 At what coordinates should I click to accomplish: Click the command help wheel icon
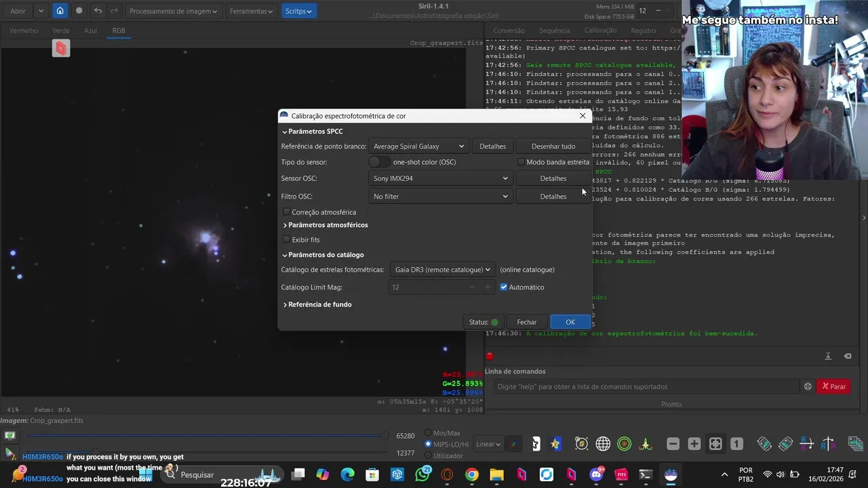(808, 386)
